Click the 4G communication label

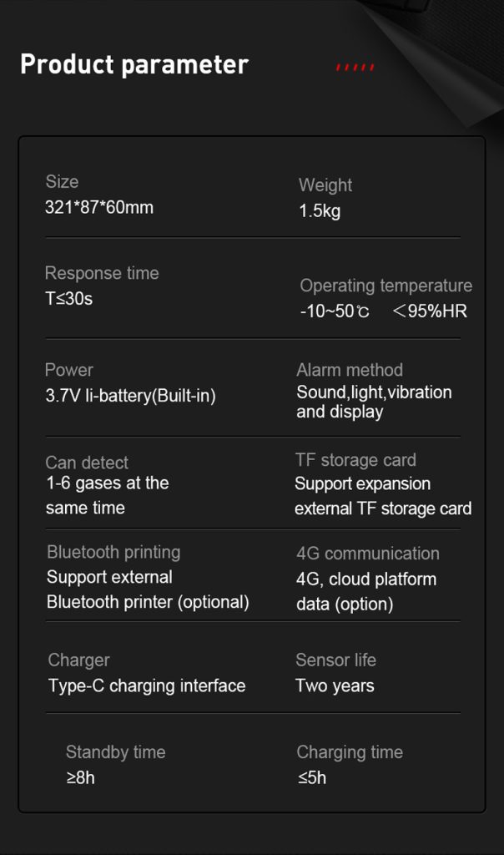(x=367, y=554)
